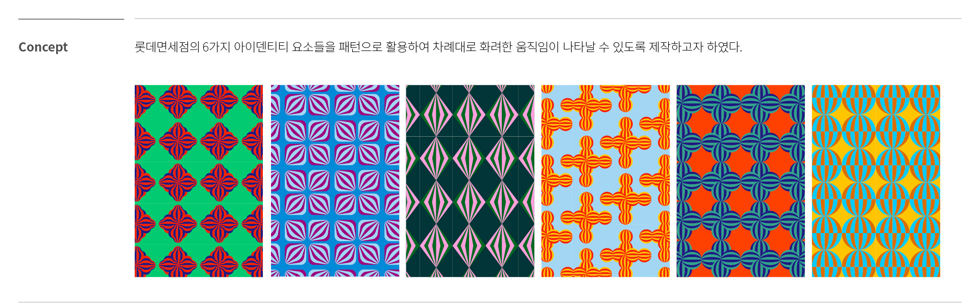Select the yellow and cyan sphere pattern
The height and width of the screenshot is (306, 980).
pyautogui.click(x=876, y=181)
